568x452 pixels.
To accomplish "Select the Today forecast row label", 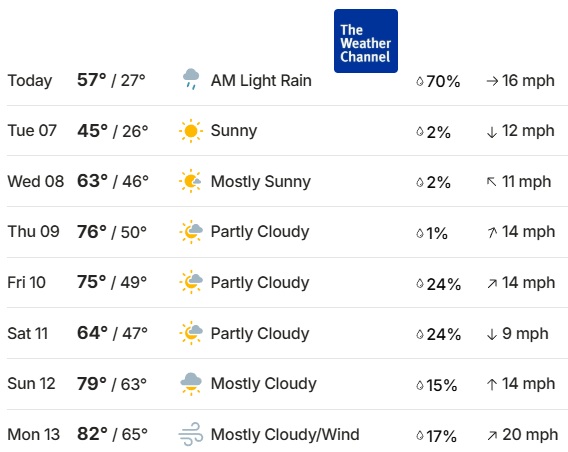I will point(30,81).
